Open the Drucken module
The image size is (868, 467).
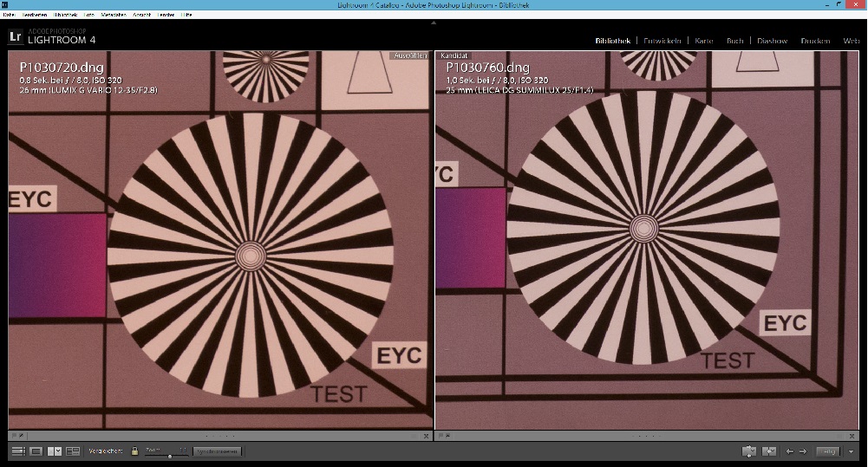pyautogui.click(x=815, y=41)
